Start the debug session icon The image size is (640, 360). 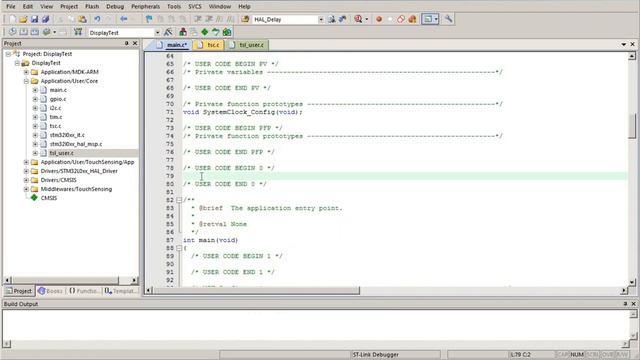pos(358,19)
